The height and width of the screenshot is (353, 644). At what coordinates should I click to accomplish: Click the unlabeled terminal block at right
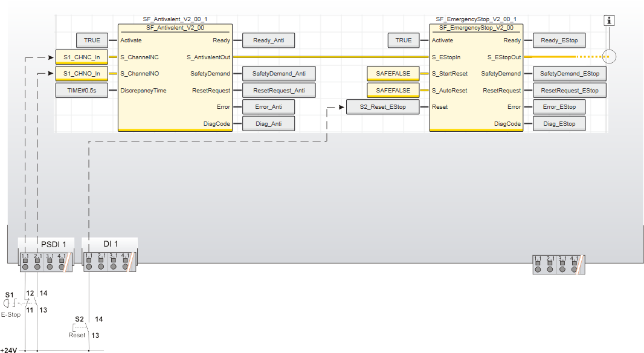pyautogui.click(x=559, y=264)
